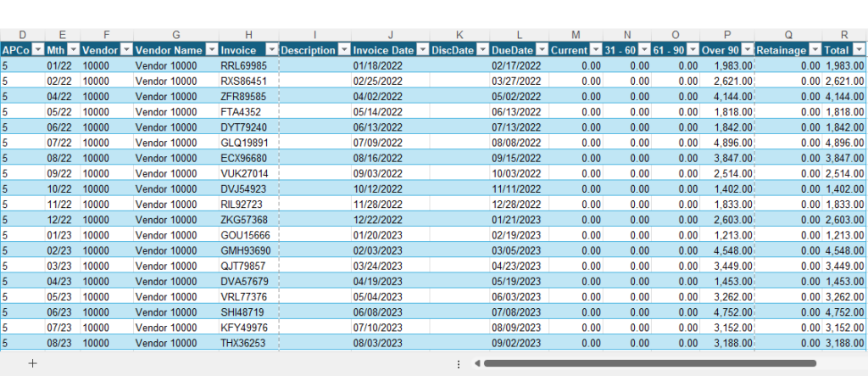Viewport: 868px width, 376px height.
Task: Select invoice cell ZFR89585
Action: 248,97
